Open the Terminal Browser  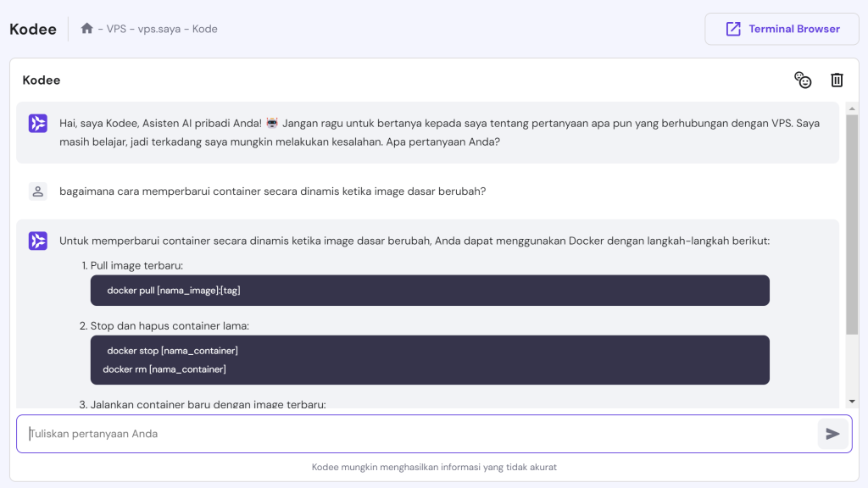781,28
